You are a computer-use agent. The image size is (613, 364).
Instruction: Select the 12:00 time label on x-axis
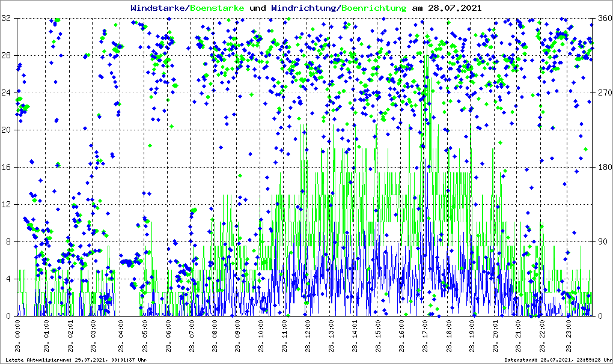(x=309, y=338)
